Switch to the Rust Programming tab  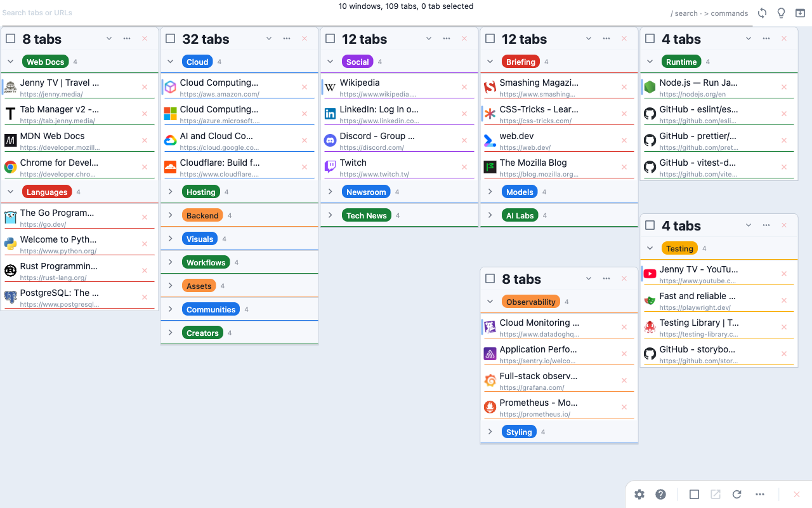[x=79, y=271]
